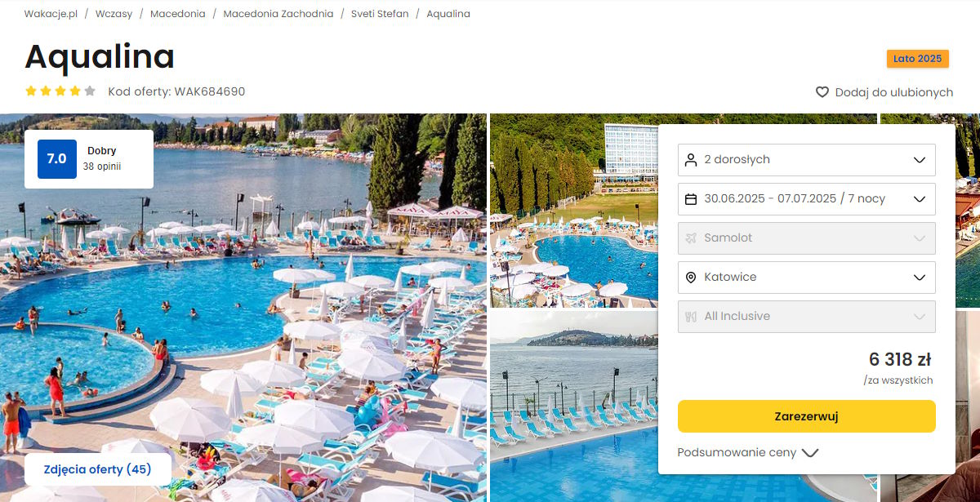Open the lake view pool thumbnail photo
Viewport: 980px width, 502px height.
coord(573,406)
